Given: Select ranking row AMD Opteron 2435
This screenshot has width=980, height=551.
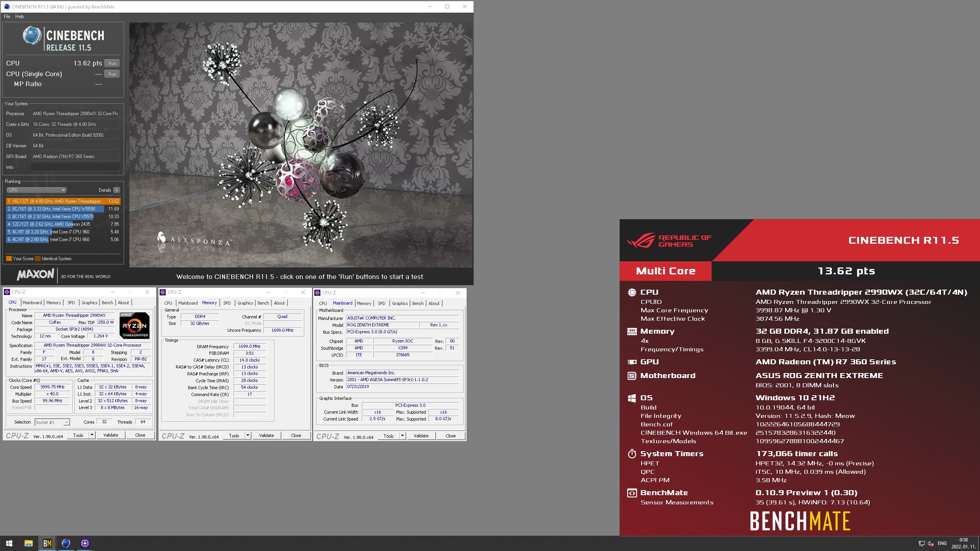Looking at the screenshot, I should (x=63, y=224).
